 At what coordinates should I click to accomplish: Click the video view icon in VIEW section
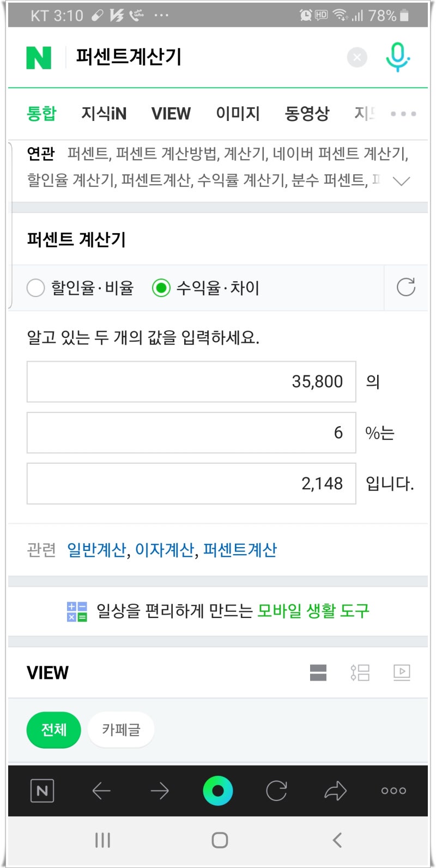coord(402,672)
